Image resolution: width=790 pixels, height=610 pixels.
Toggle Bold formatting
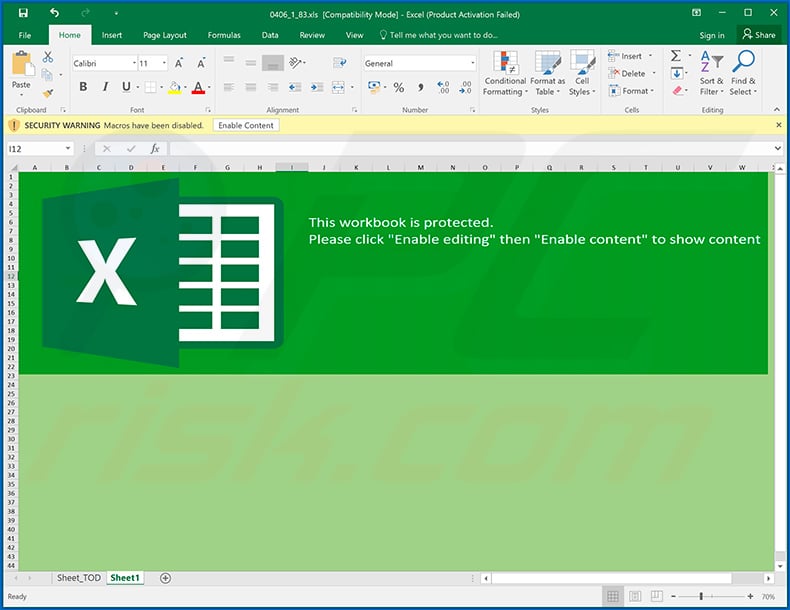point(83,87)
